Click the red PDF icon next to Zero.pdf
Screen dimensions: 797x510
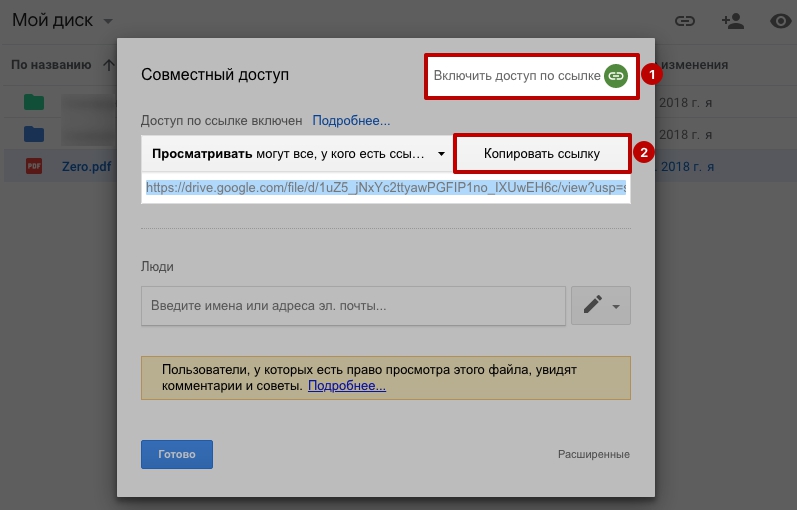click(34, 166)
